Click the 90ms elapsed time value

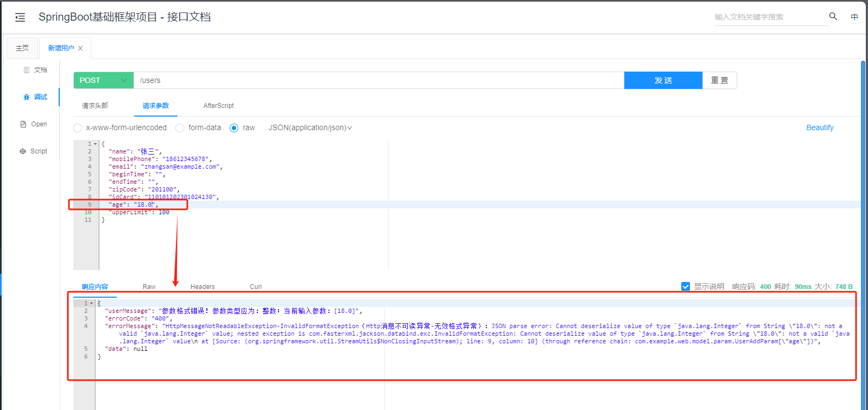(x=803, y=287)
